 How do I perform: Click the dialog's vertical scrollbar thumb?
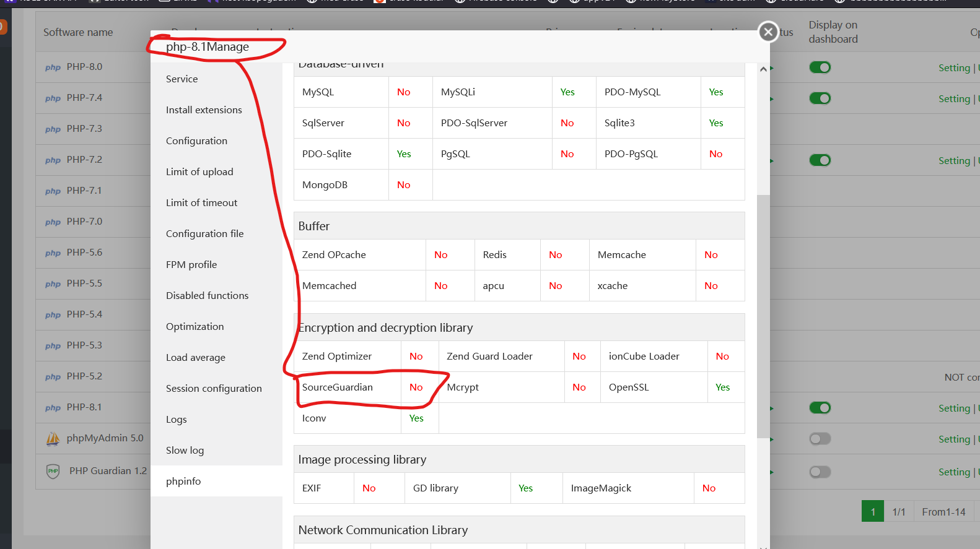click(x=763, y=316)
